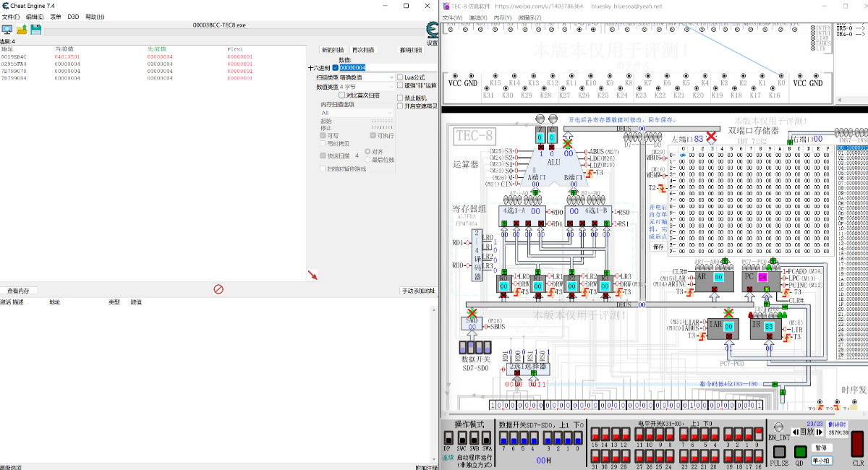Click the Cheat Engine logo settings icon
This screenshot has height=470, width=868.
click(x=432, y=30)
